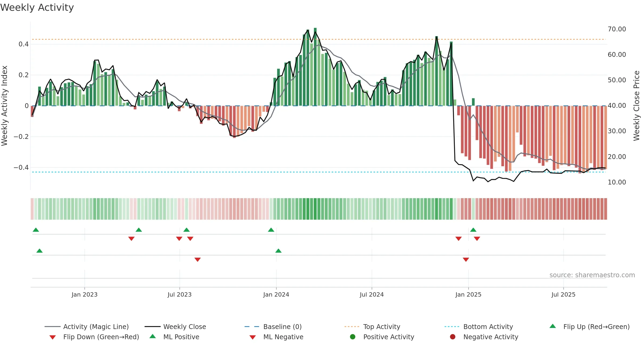644x362 pixels.
Task: Toggle the Baseline (0) legend label
Action: click(x=283, y=327)
